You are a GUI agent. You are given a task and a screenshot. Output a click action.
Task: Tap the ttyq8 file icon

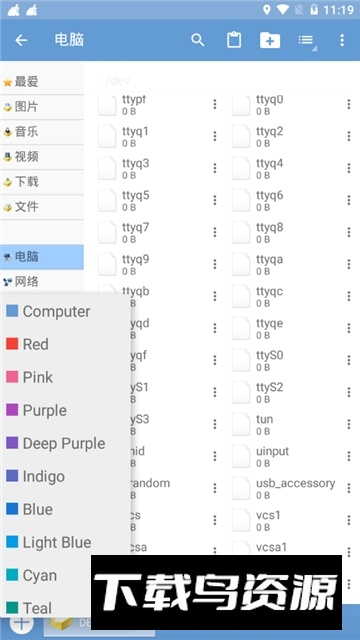click(x=241, y=232)
